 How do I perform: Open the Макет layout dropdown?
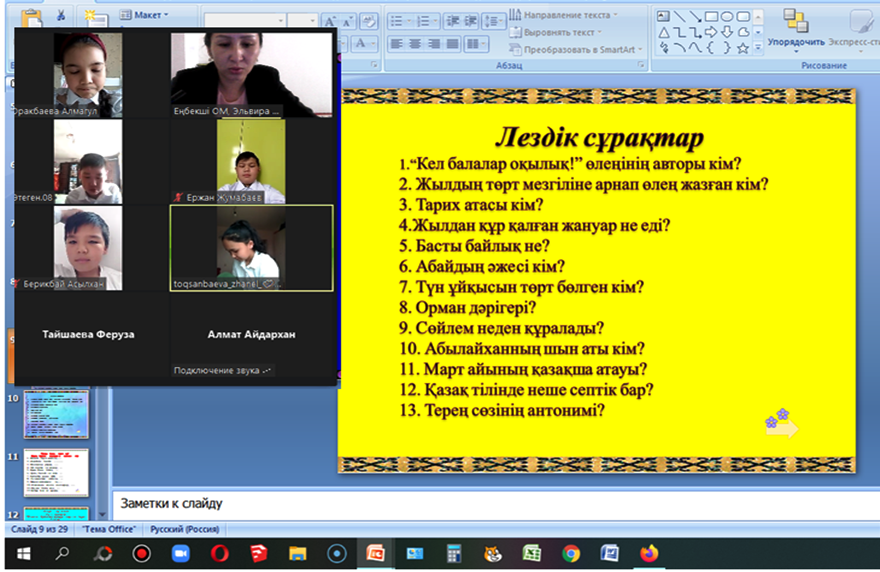(145, 15)
